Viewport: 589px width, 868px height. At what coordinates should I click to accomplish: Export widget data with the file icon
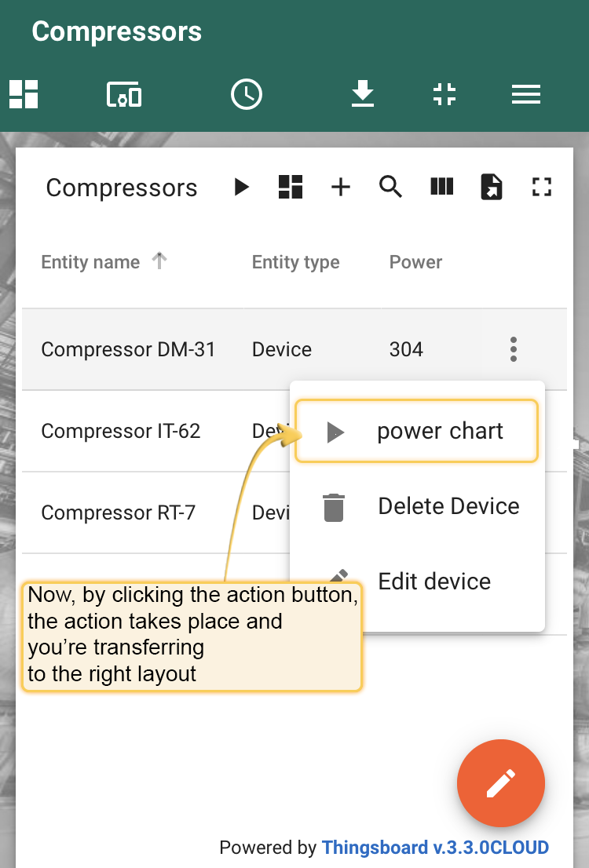tap(492, 187)
